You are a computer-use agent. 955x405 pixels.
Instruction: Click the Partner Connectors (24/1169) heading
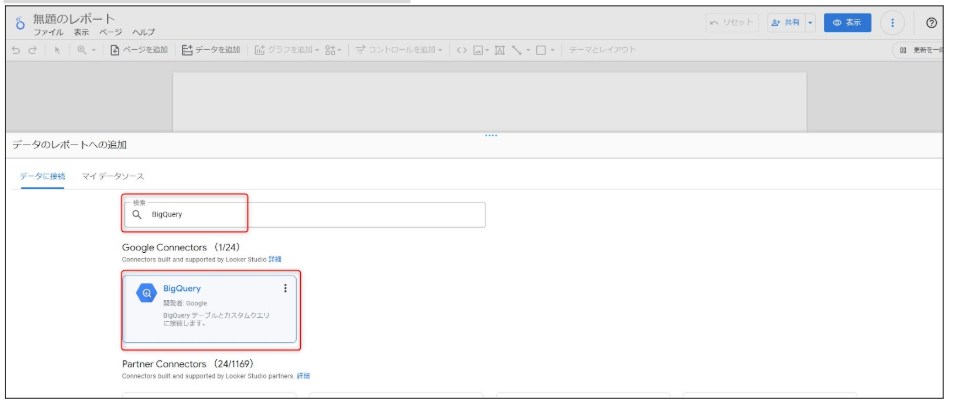click(188, 364)
